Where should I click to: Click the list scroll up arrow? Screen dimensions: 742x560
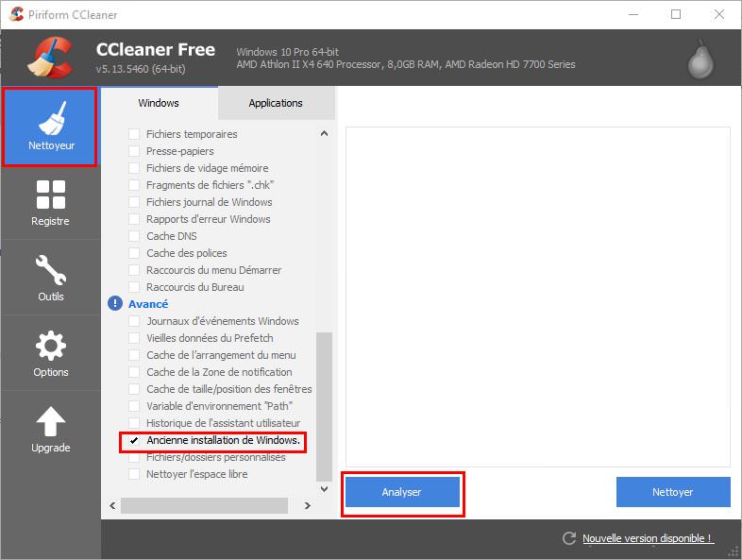[324, 133]
